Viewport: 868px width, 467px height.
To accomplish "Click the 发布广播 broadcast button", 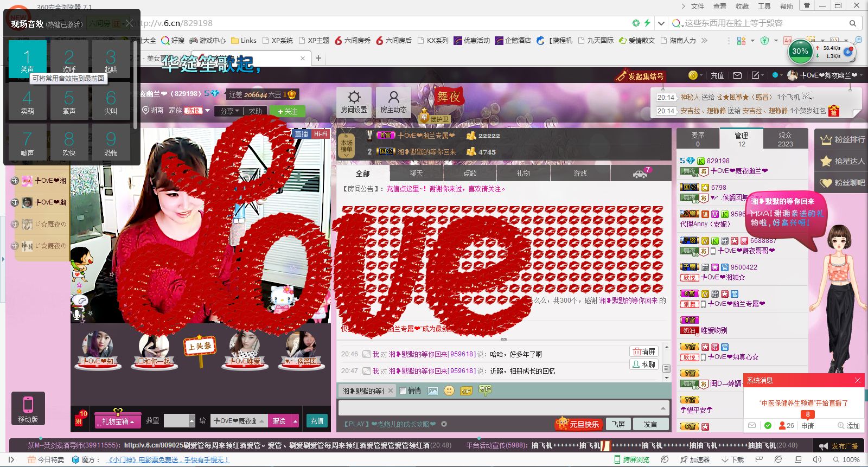I will [839, 446].
